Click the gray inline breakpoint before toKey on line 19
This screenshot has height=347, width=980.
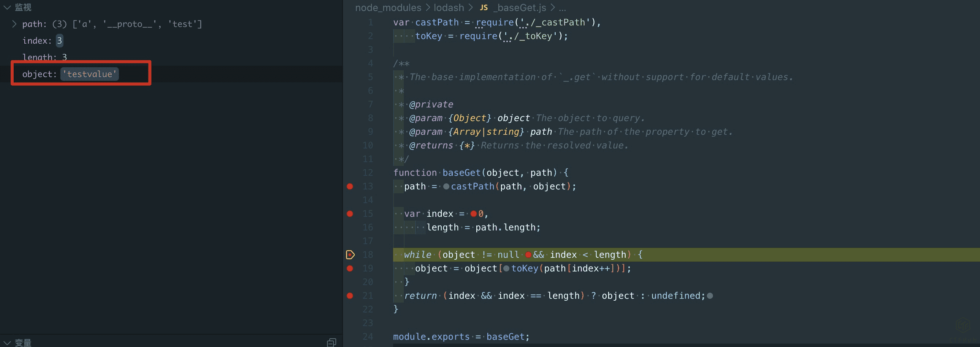(x=506, y=269)
